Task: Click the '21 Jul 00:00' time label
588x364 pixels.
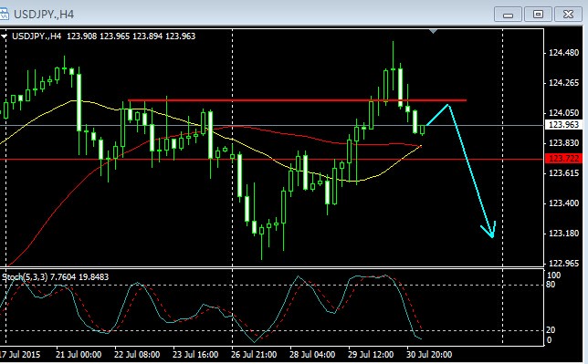Action: click(x=79, y=355)
